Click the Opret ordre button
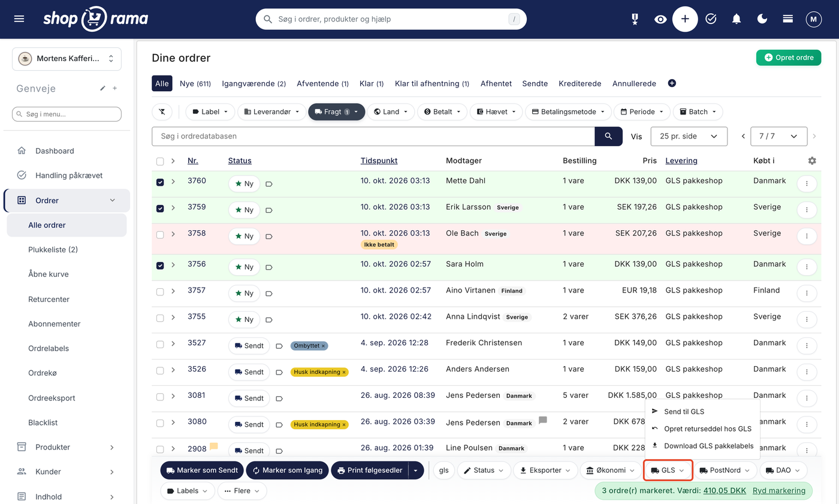 click(789, 58)
